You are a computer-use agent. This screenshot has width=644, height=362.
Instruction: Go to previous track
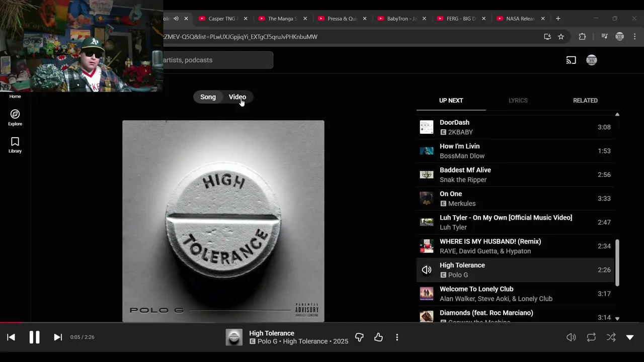coord(11,337)
